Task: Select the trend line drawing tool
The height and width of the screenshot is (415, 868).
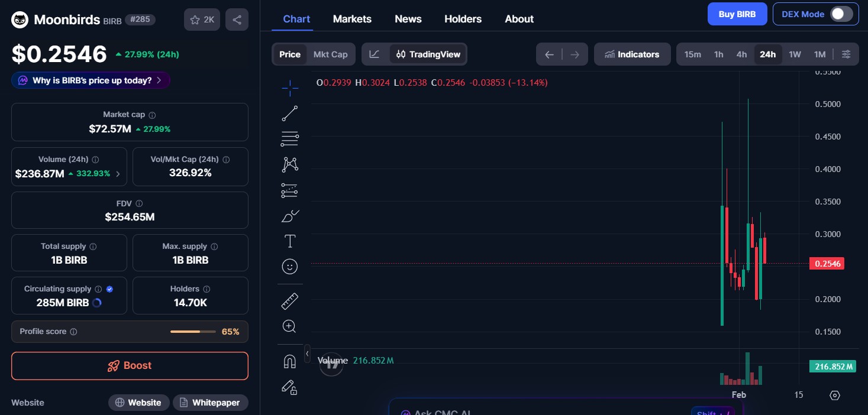Action: [290, 113]
